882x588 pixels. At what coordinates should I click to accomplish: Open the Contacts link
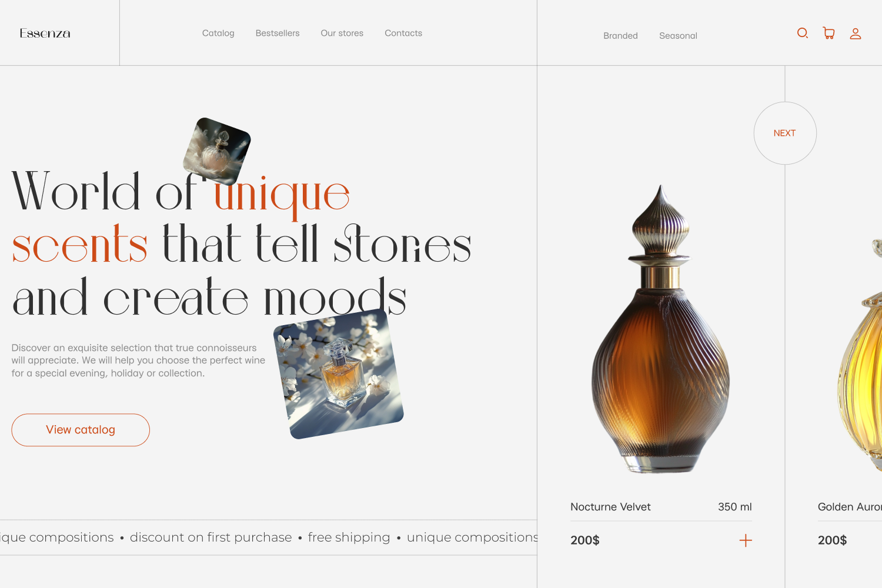click(x=403, y=34)
